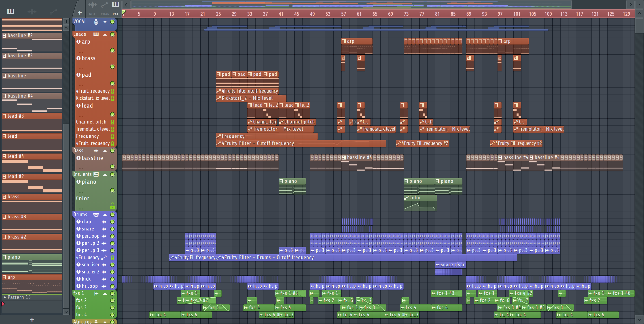Screen dimensions: 644x324
Task: Click the automation icon on 4Fru..uency drums track
Action: (104, 258)
